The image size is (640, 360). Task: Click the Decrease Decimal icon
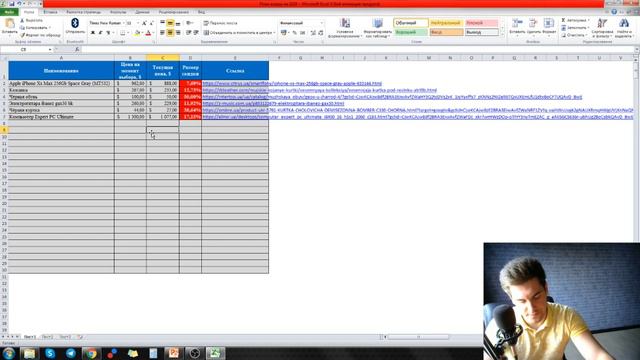(321, 32)
